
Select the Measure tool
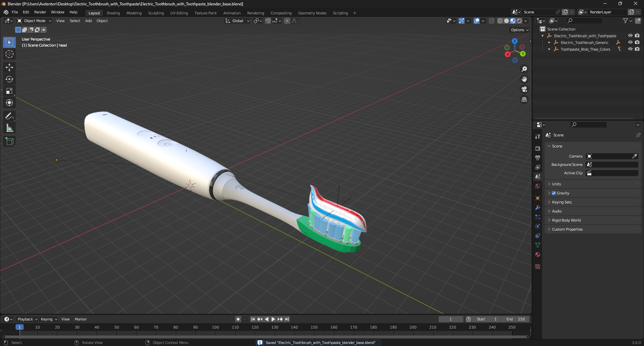point(9,128)
